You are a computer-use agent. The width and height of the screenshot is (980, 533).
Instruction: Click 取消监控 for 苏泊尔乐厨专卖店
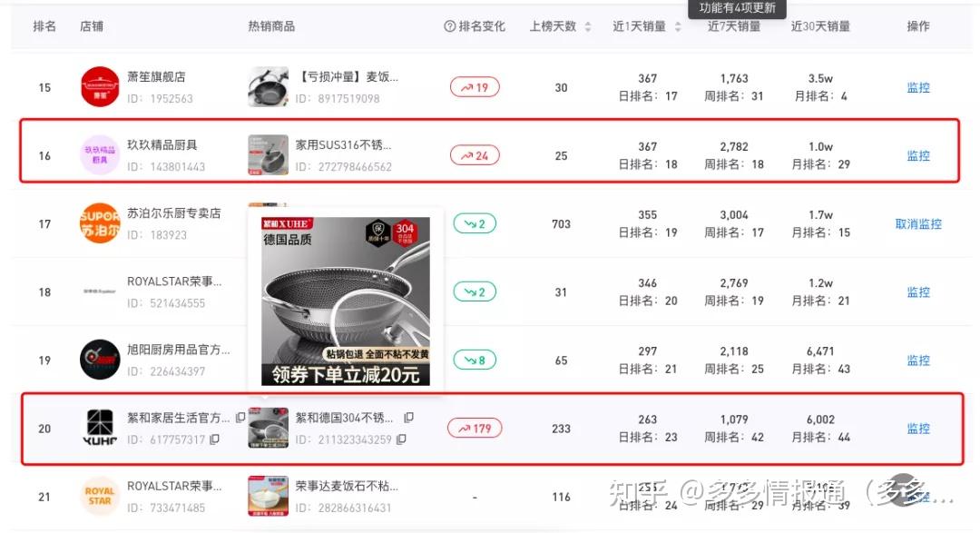918,224
